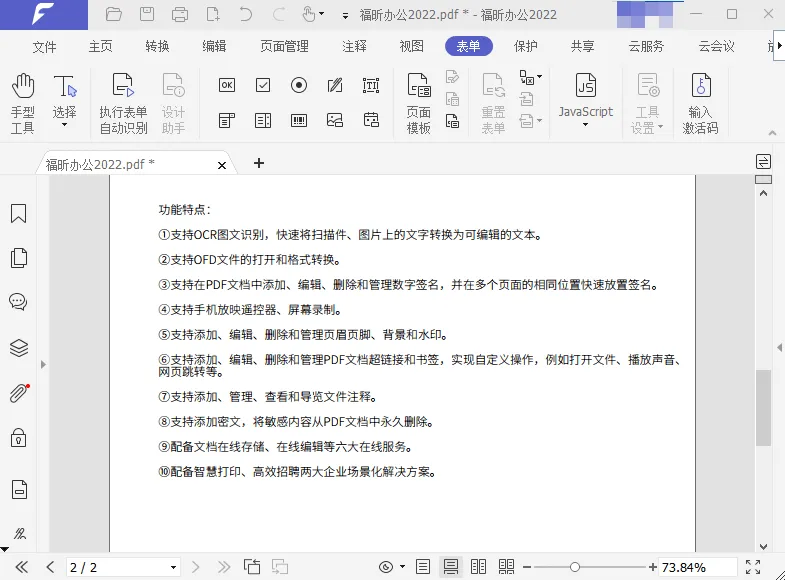
Task: Open the Comments panel in sidebar
Action: click(x=19, y=302)
